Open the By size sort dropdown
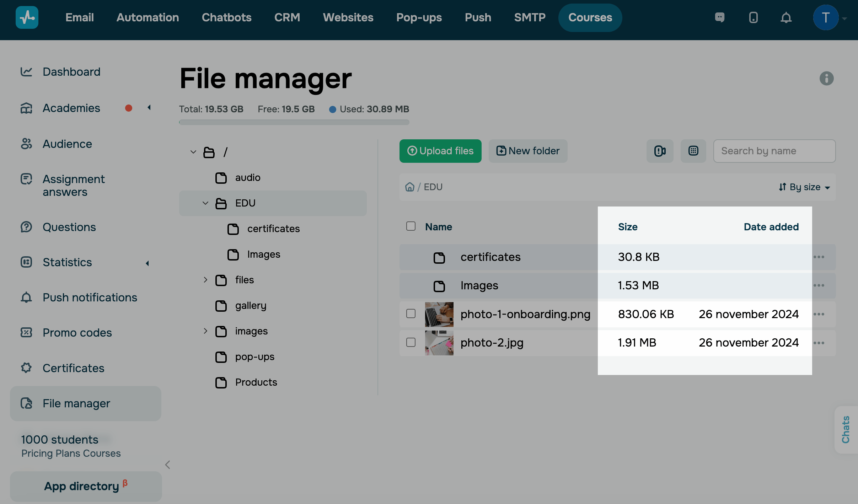 point(804,187)
